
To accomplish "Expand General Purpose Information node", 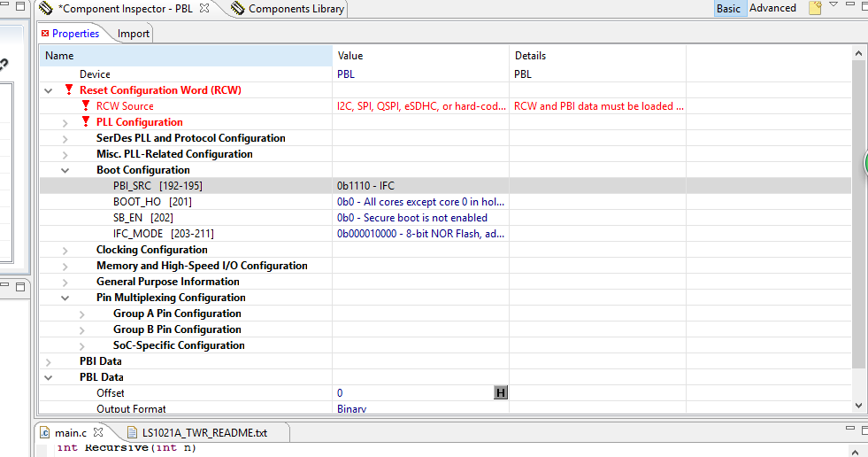I will 65,282.
